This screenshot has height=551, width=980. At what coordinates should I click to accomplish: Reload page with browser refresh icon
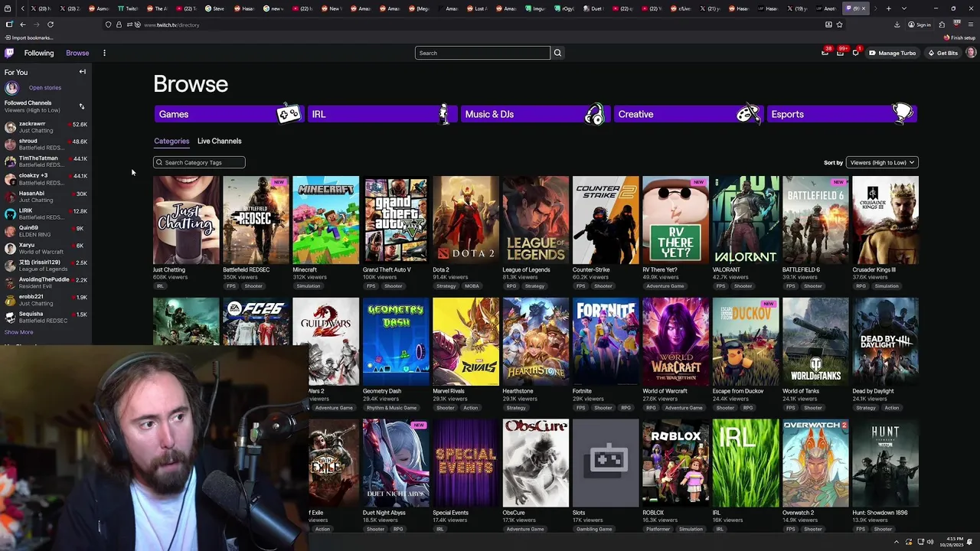click(51, 24)
